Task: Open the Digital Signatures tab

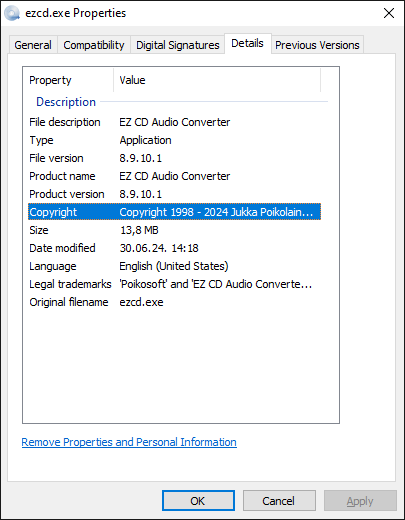Action: click(x=178, y=45)
